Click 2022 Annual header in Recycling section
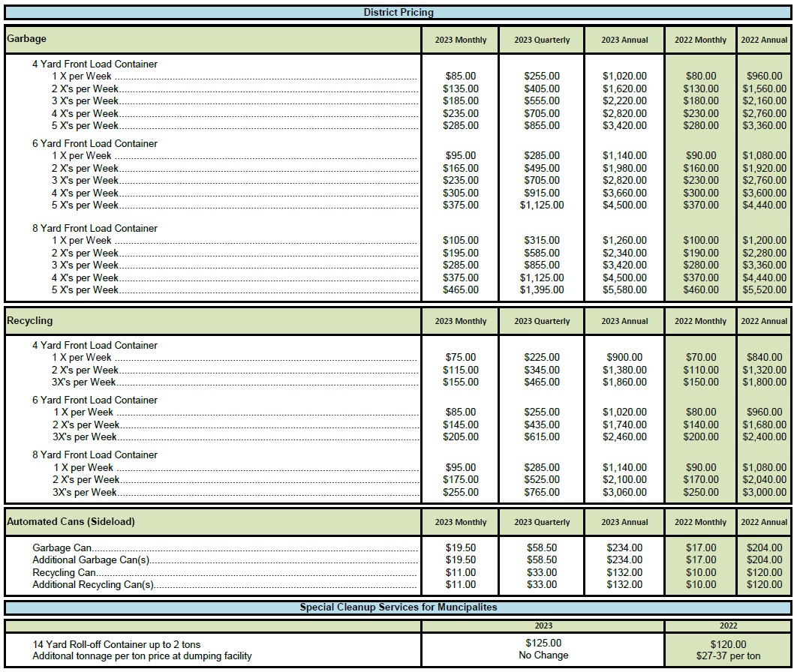797x672 pixels. 764,321
